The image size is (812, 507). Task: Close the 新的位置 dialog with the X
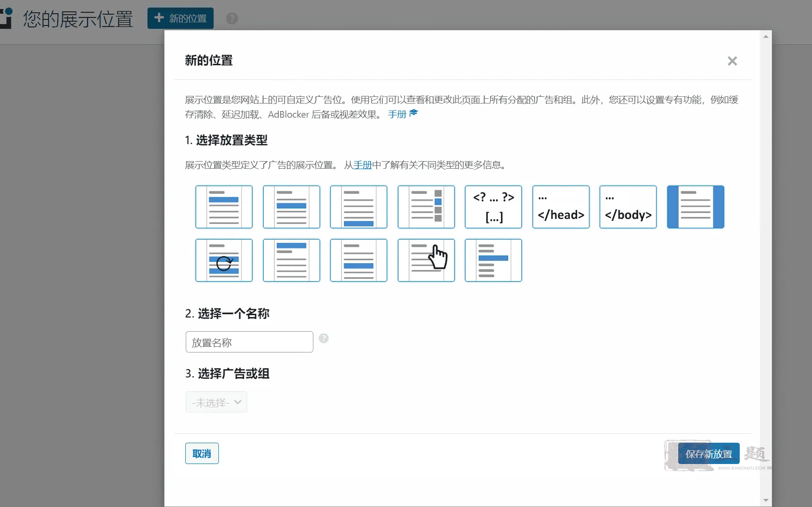tap(732, 61)
